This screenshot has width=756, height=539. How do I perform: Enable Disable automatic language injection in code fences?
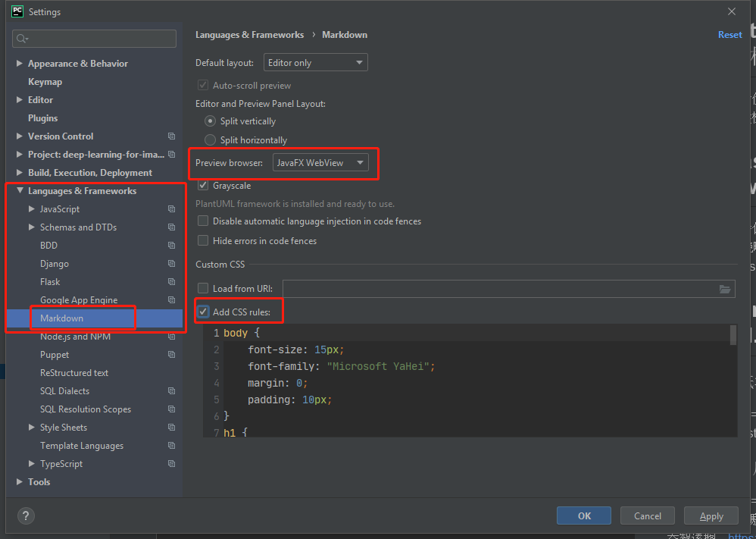coord(203,221)
